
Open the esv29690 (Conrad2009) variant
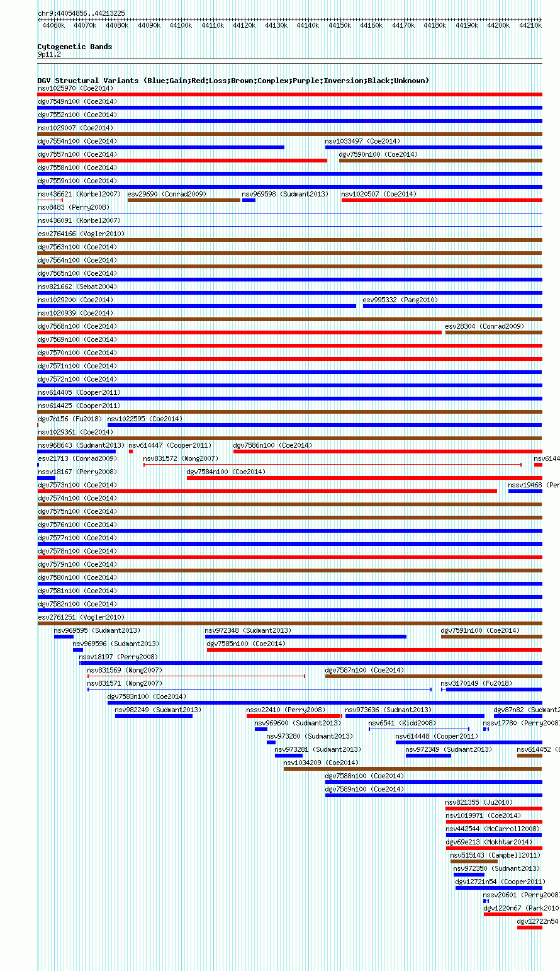[167, 195]
